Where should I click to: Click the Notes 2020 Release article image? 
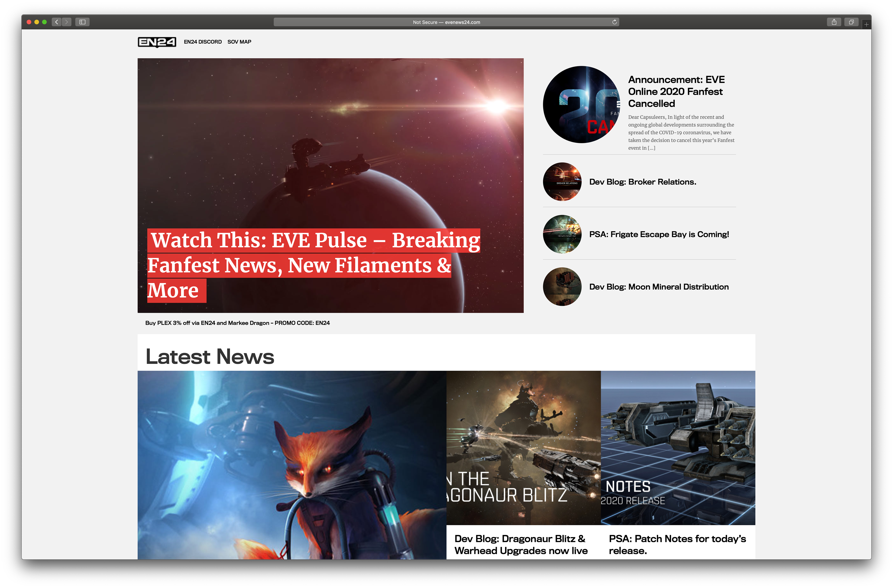678,448
